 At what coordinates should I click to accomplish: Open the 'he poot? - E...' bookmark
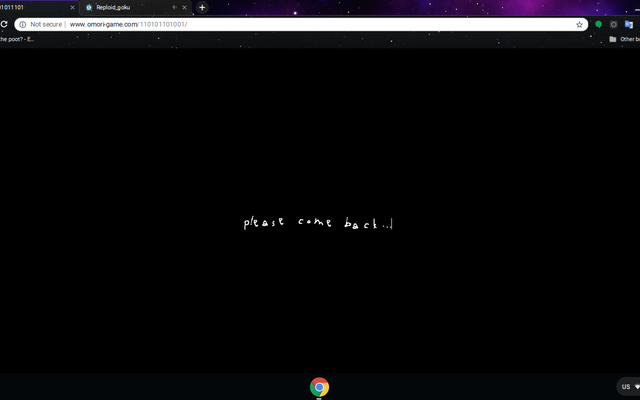(x=16, y=39)
